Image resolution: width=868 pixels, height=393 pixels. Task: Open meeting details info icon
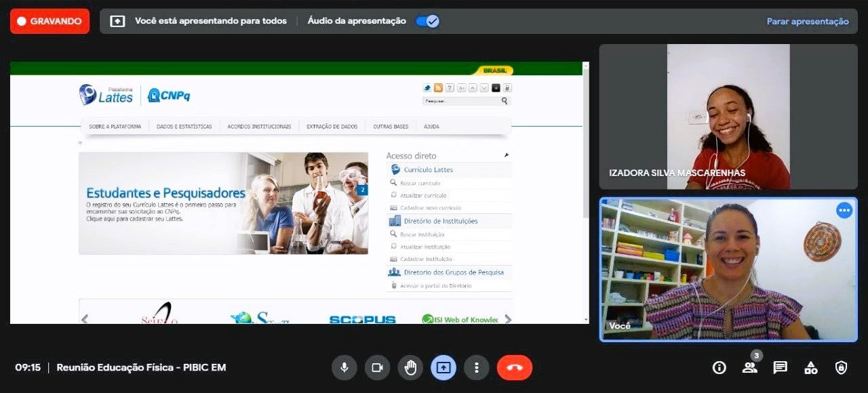pyautogui.click(x=719, y=367)
